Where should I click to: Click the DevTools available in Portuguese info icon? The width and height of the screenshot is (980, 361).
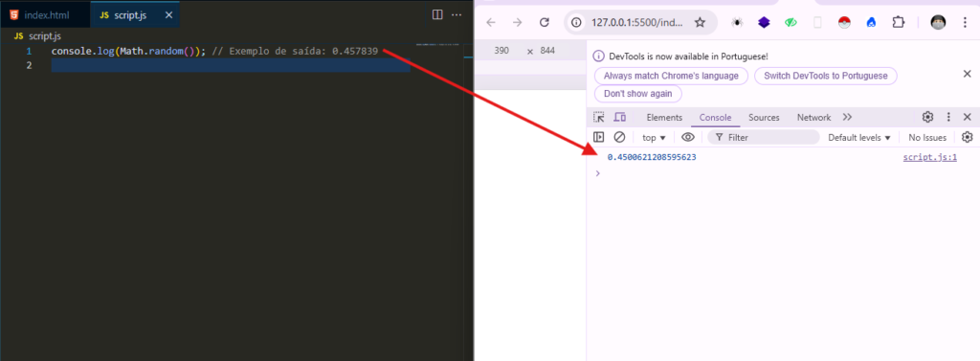coord(598,56)
